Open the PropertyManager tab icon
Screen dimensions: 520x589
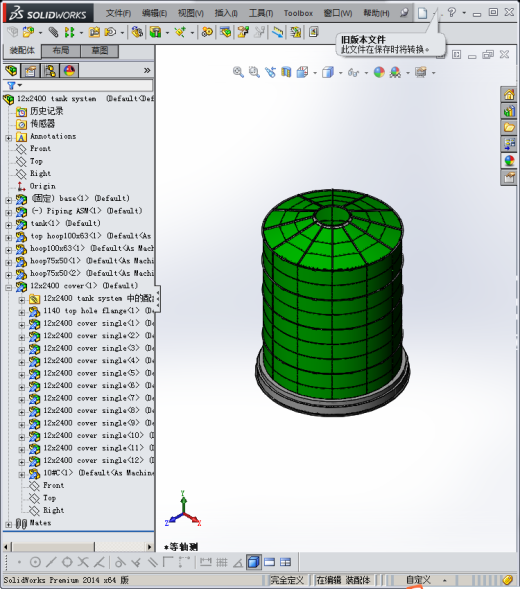coord(30,71)
